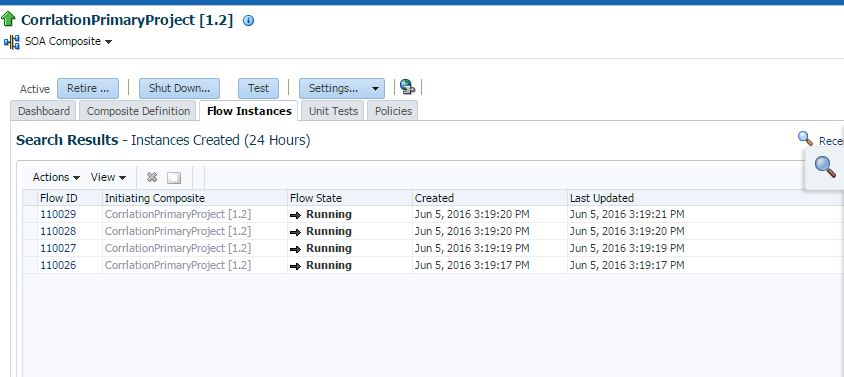Screen dimensions: 844x377
Task: Click Running text in row 110026
Action: point(329,265)
